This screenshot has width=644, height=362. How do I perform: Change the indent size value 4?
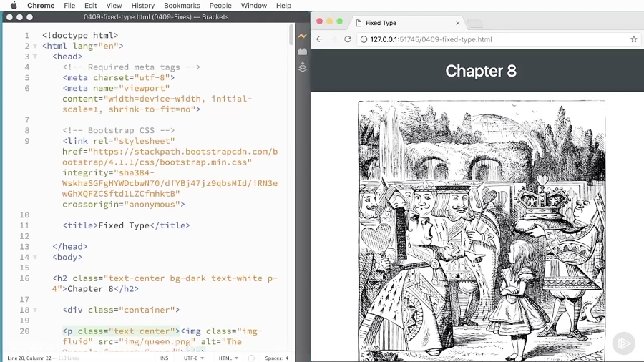point(287,358)
